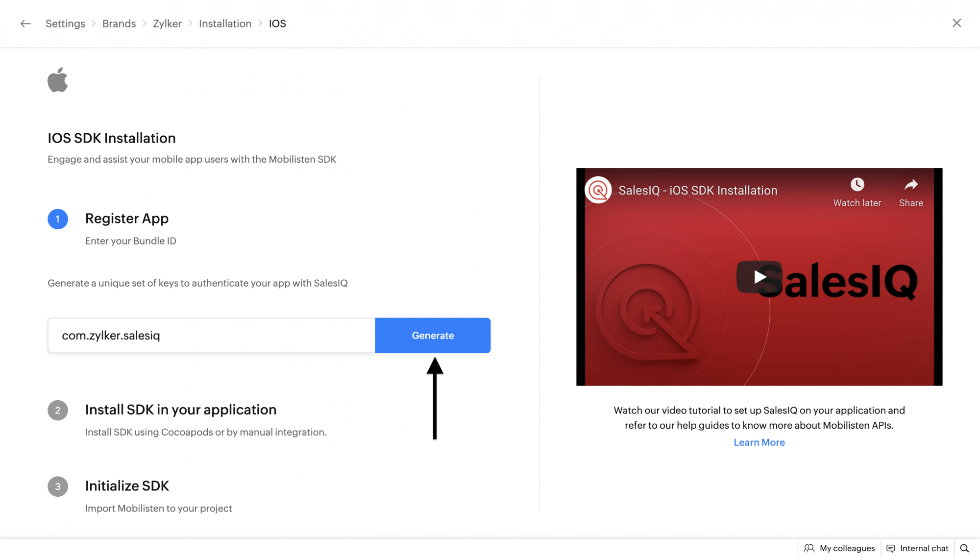Click the close button top right
The height and width of the screenshot is (558, 980).
(x=956, y=22)
